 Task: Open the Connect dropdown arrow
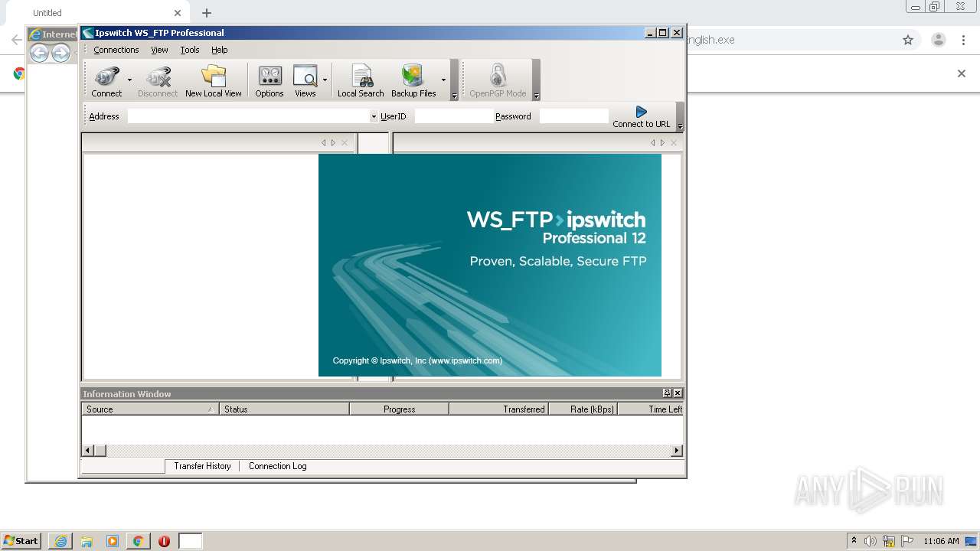pyautogui.click(x=129, y=80)
